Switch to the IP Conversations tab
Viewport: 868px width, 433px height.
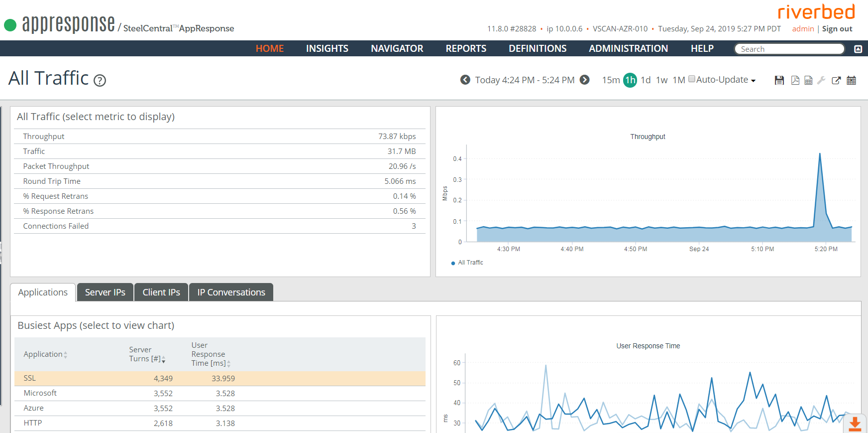[x=231, y=292]
